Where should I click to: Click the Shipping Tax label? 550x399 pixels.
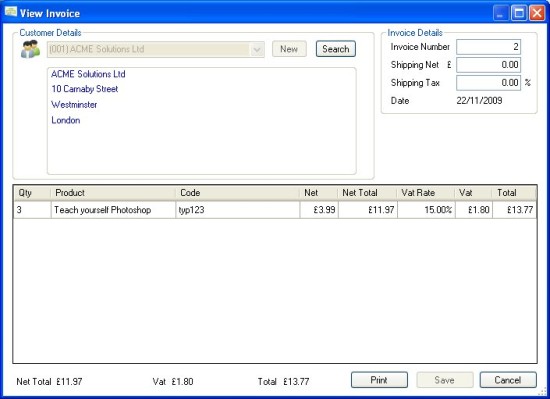tap(415, 83)
